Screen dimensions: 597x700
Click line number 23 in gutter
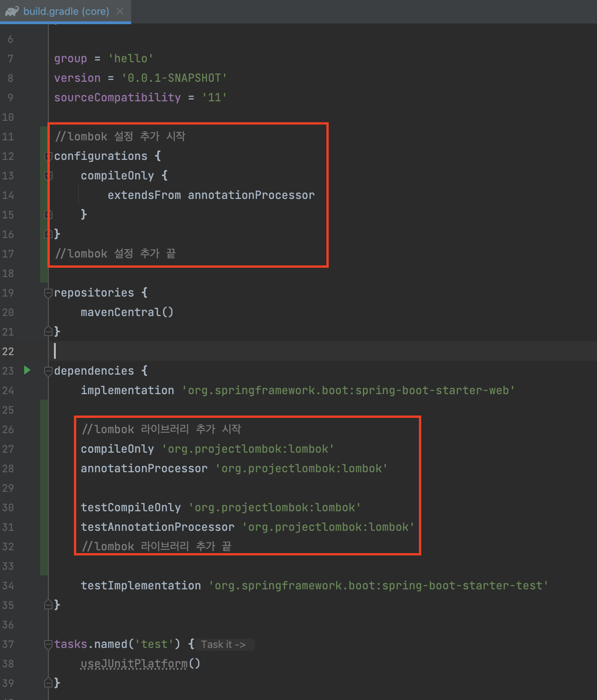(8, 371)
